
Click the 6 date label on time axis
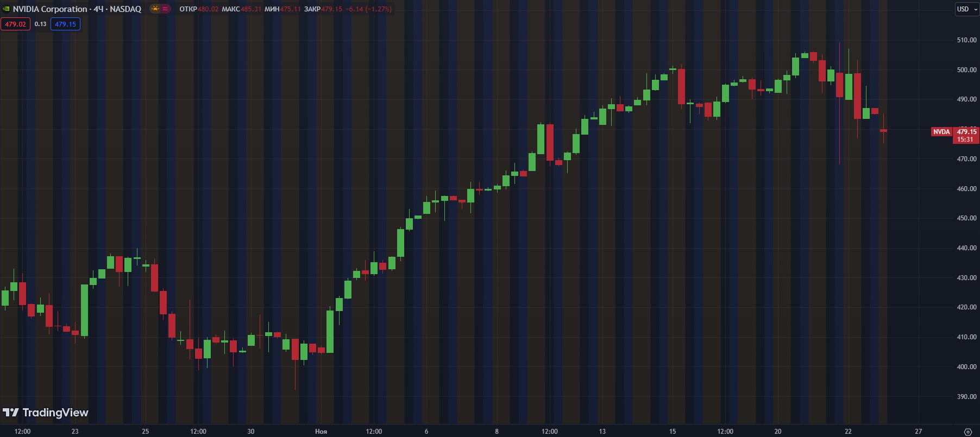pos(426,432)
